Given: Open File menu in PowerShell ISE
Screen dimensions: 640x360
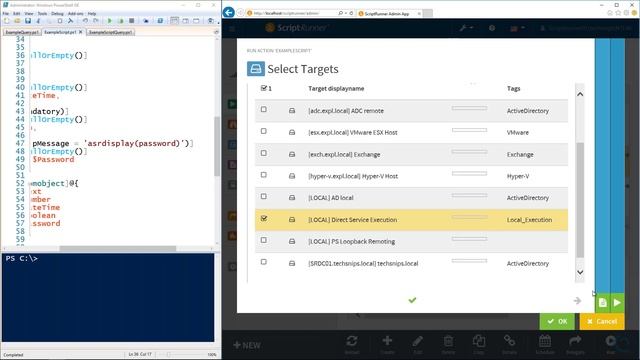Looking at the screenshot, I should click(x=6, y=13).
